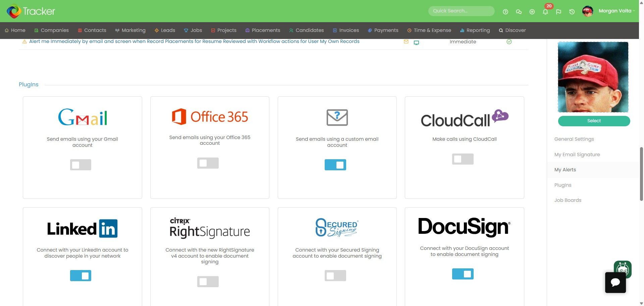This screenshot has height=306, width=644.
Task: Open the Payments menu
Action: [383, 30]
